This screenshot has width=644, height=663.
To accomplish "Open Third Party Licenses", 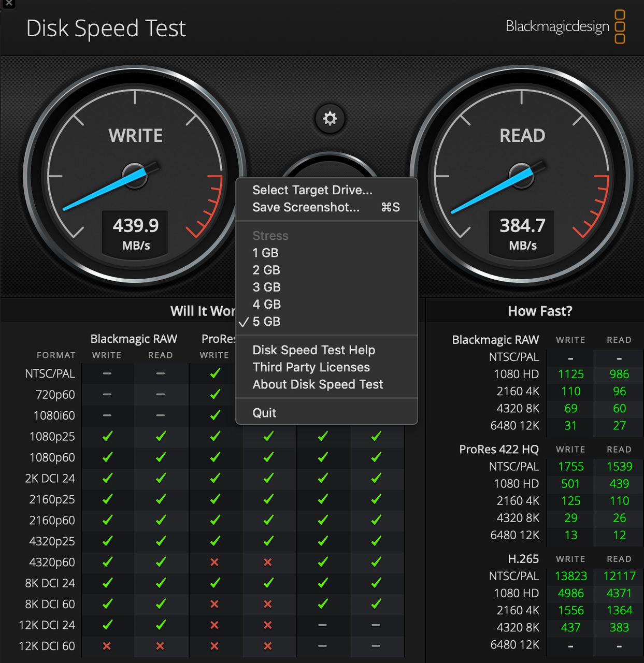I will 311,367.
